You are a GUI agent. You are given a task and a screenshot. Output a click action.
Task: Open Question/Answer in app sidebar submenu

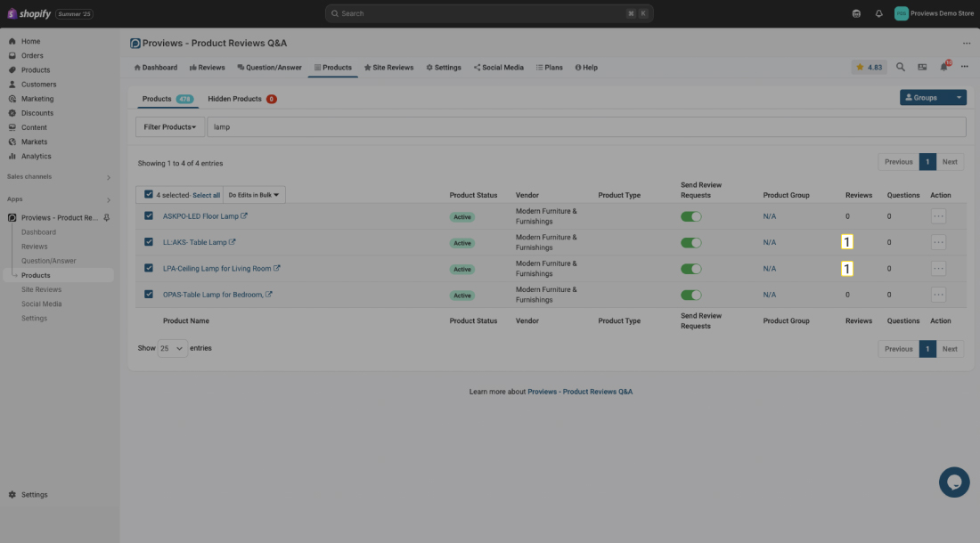coord(49,261)
